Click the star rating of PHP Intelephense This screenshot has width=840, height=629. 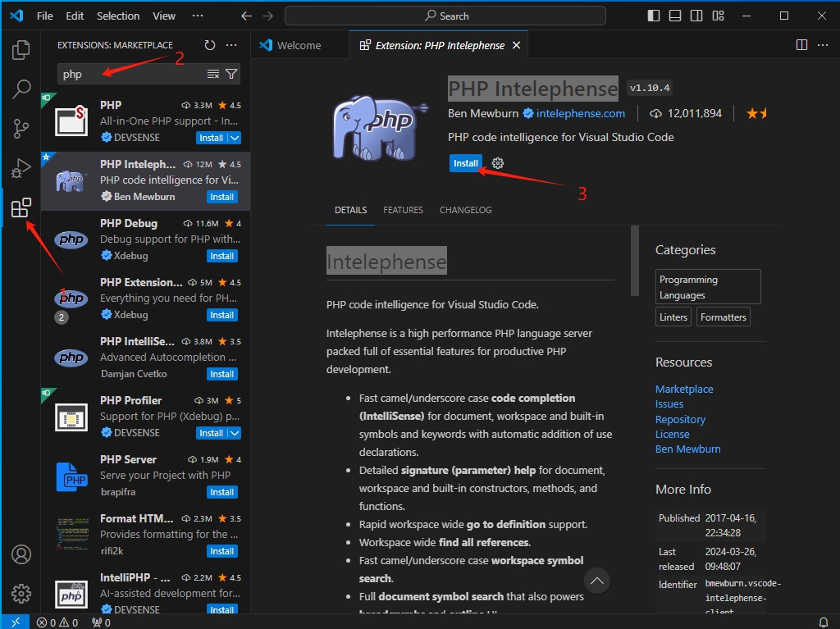tap(757, 113)
